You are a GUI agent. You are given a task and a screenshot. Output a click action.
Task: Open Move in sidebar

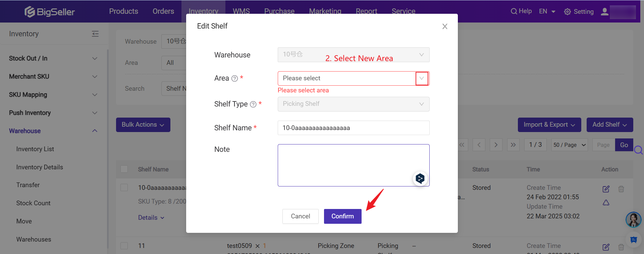tap(24, 221)
